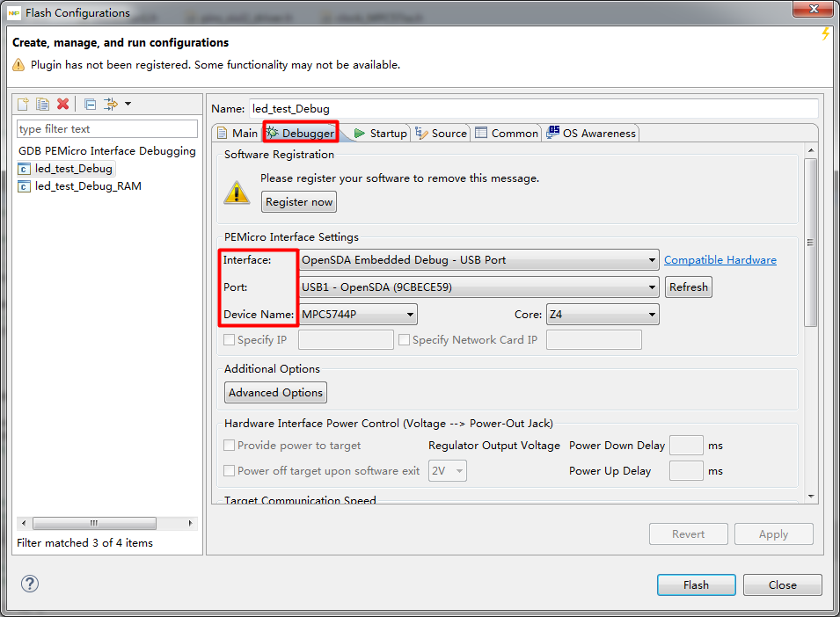
Task: Delete selected configuration with red X icon
Action: tap(63, 104)
